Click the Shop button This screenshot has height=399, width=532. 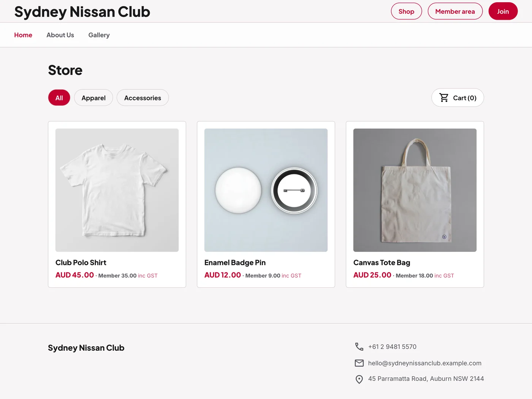[x=406, y=11]
